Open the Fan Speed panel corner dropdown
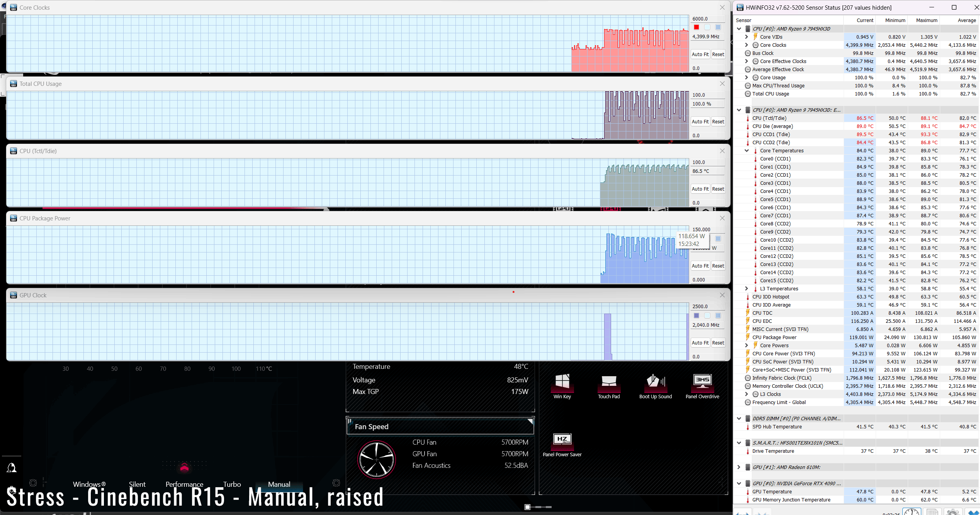 click(530, 421)
